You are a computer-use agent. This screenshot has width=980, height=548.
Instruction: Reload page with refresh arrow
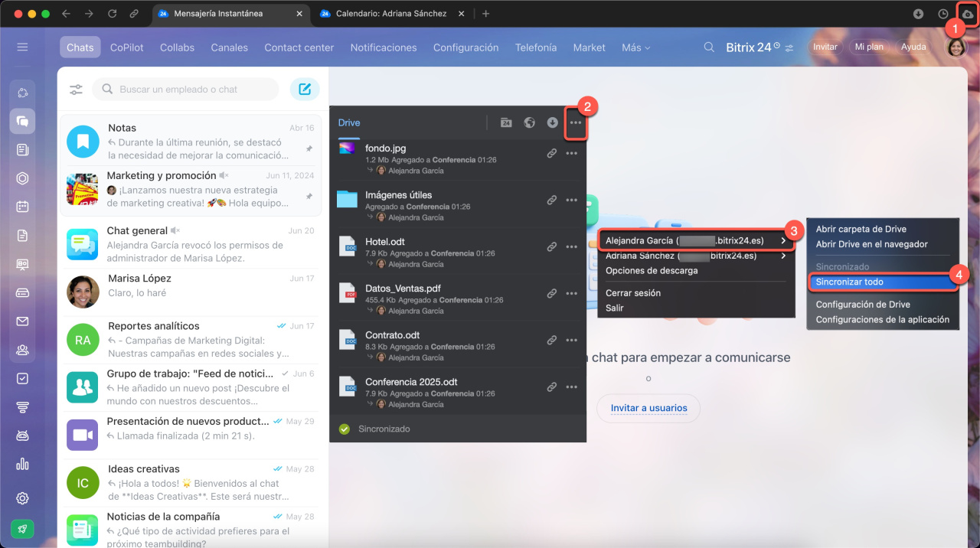tap(113, 14)
